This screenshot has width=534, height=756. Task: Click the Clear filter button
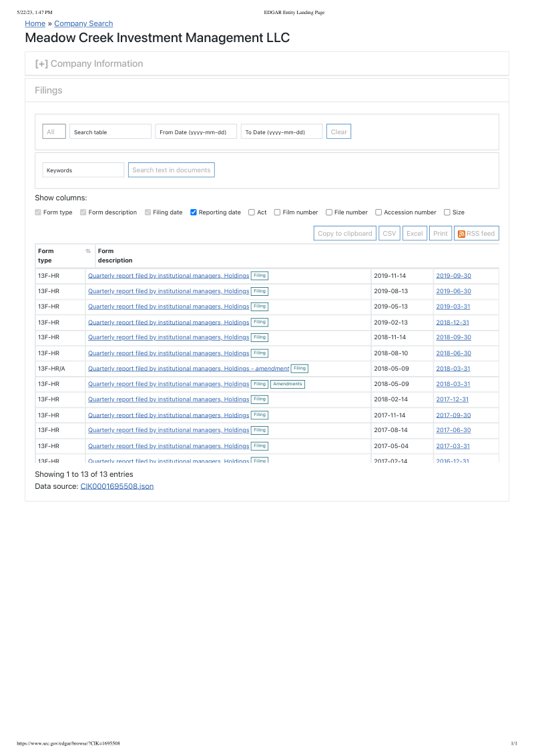(x=339, y=132)
